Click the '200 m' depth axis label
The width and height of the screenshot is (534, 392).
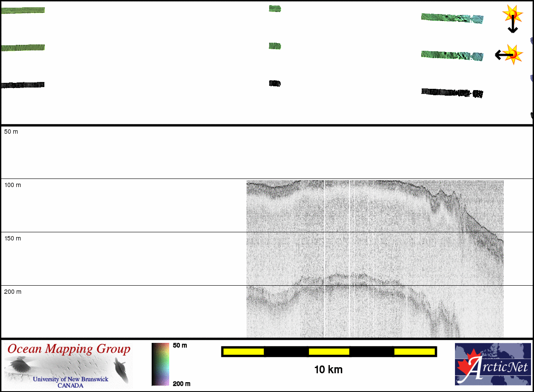click(x=12, y=292)
